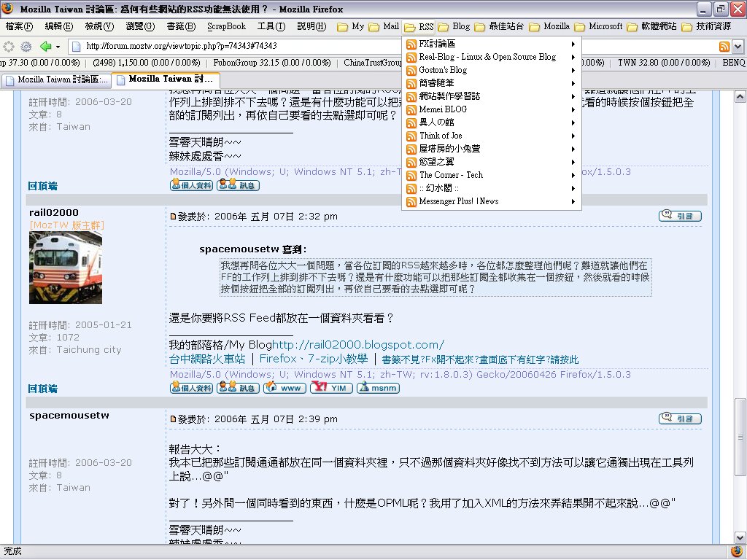
Task: Expand Messenger Plus! News feed submenu
Action: pos(573,201)
